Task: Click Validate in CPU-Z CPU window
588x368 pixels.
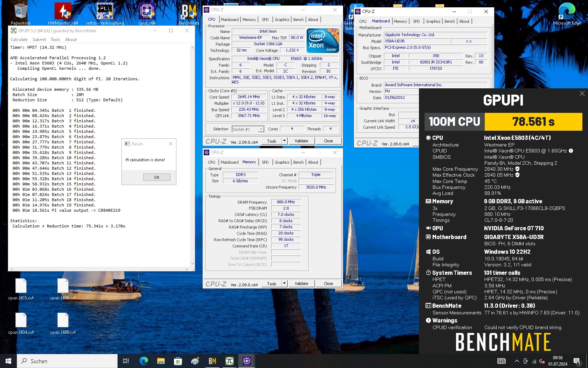Action: coord(301,141)
